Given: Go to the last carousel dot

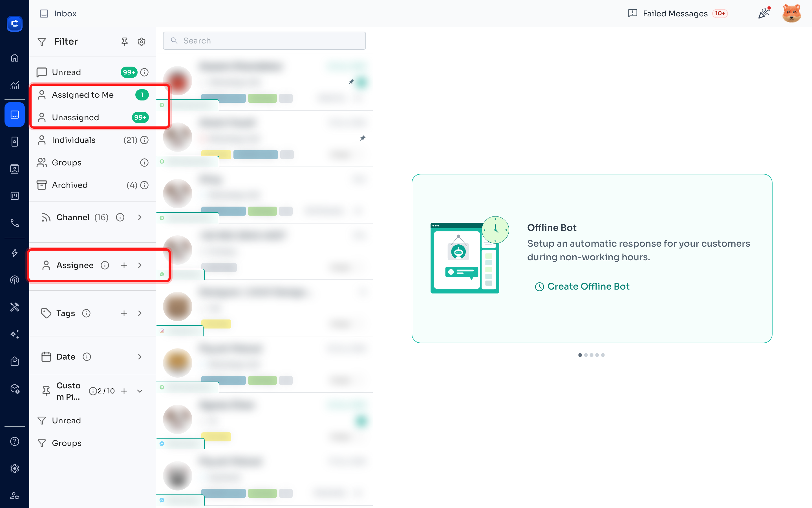Looking at the screenshot, I should [x=603, y=355].
